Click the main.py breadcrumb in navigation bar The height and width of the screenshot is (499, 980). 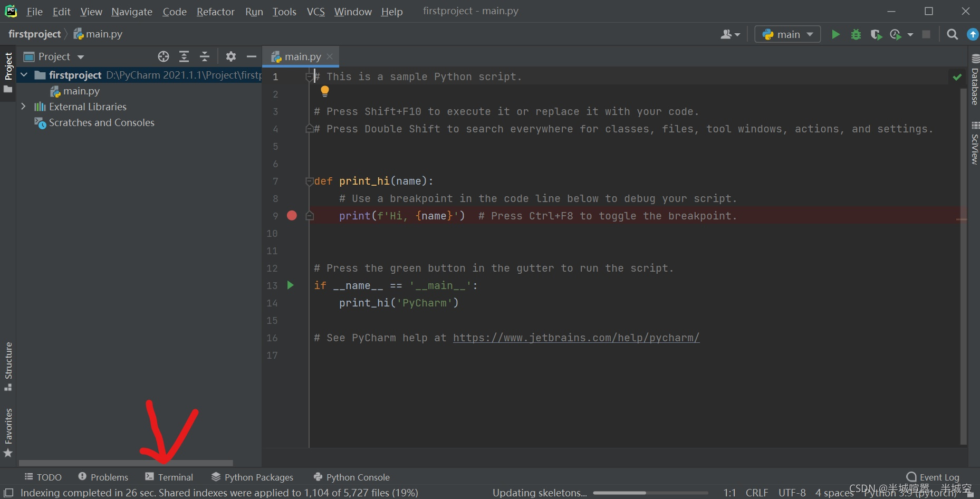pos(98,34)
